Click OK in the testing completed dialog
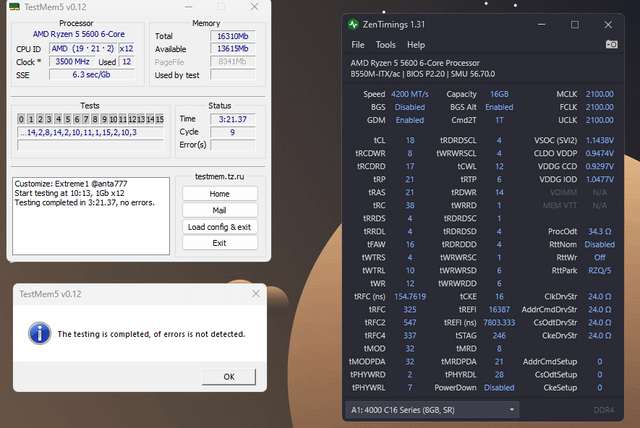 pyautogui.click(x=229, y=376)
